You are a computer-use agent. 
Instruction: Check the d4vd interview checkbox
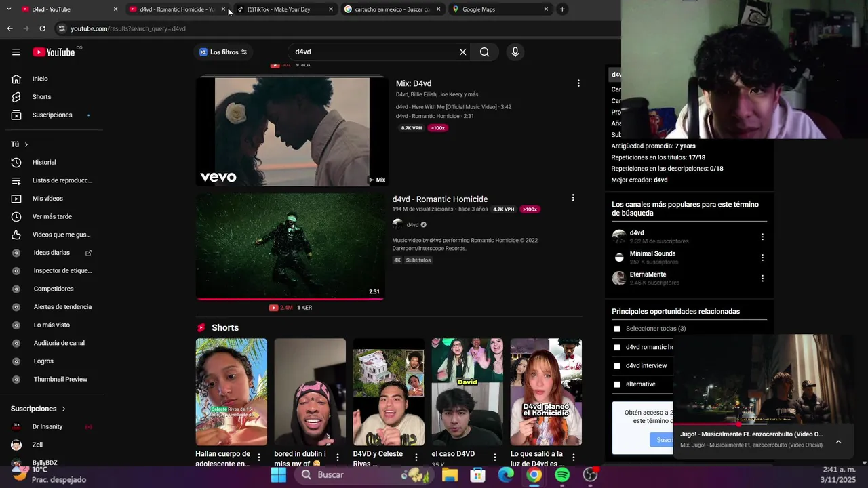tap(617, 366)
